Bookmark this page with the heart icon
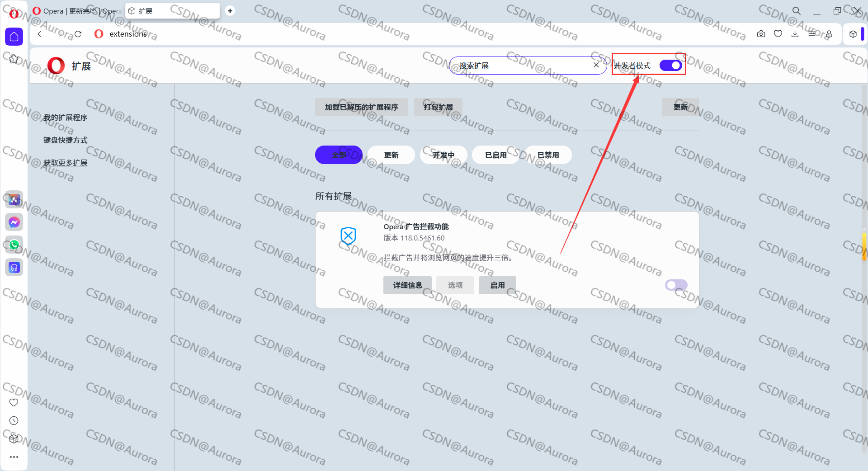 coord(778,34)
